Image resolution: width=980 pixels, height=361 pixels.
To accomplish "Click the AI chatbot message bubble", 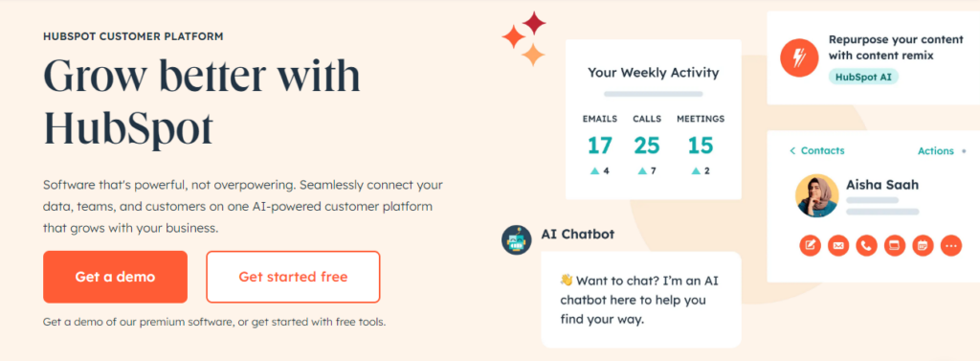I will [x=641, y=300].
